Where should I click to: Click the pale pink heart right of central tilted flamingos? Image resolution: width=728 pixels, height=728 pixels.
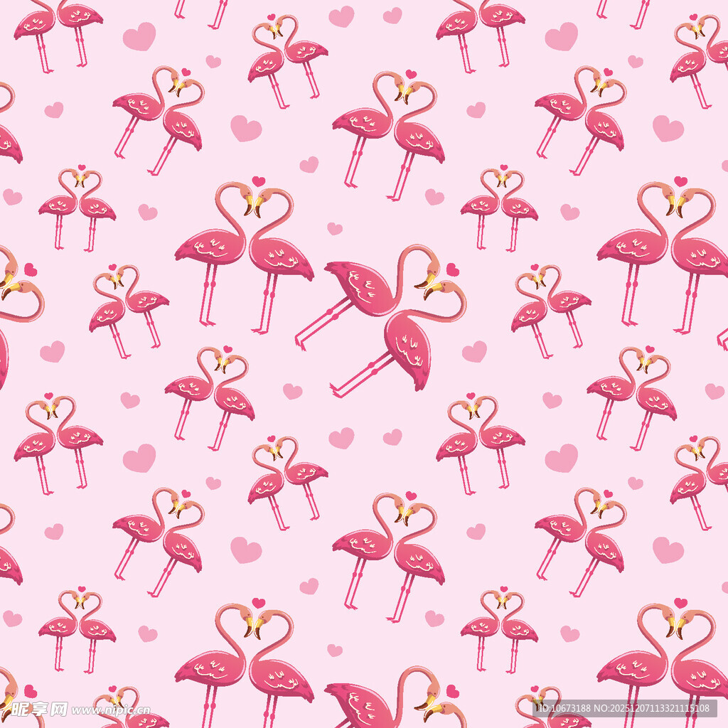pyautogui.click(x=474, y=351)
